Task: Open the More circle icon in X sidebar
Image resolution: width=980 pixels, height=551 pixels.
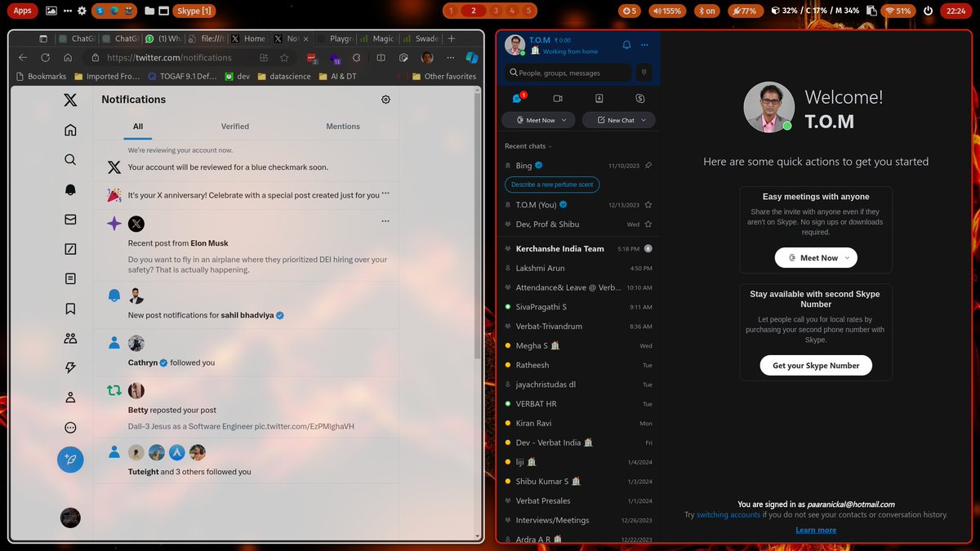Action: tap(70, 428)
